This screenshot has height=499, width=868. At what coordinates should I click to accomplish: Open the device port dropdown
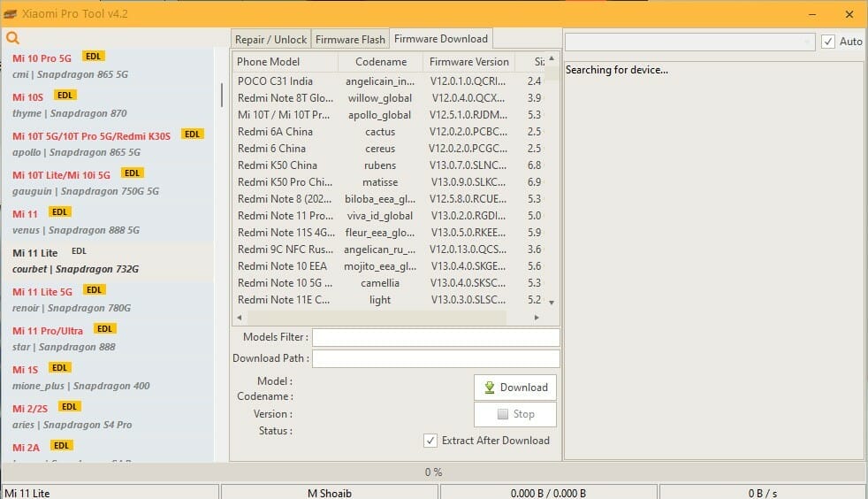tap(689, 42)
